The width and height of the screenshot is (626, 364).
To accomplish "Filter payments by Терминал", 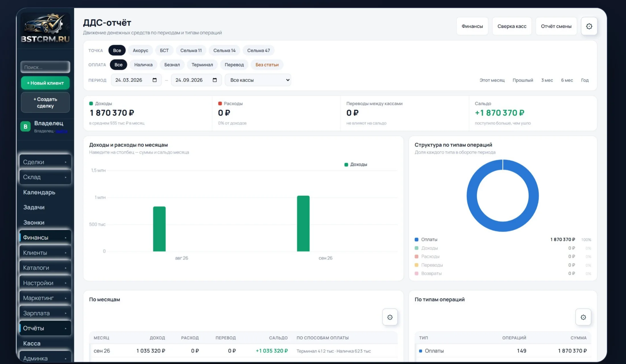I will [x=202, y=65].
